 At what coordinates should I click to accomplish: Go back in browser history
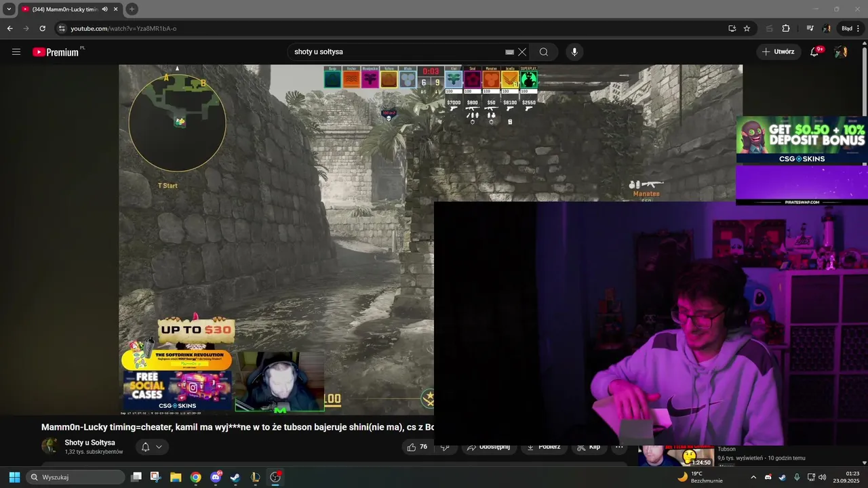coord(9,28)
